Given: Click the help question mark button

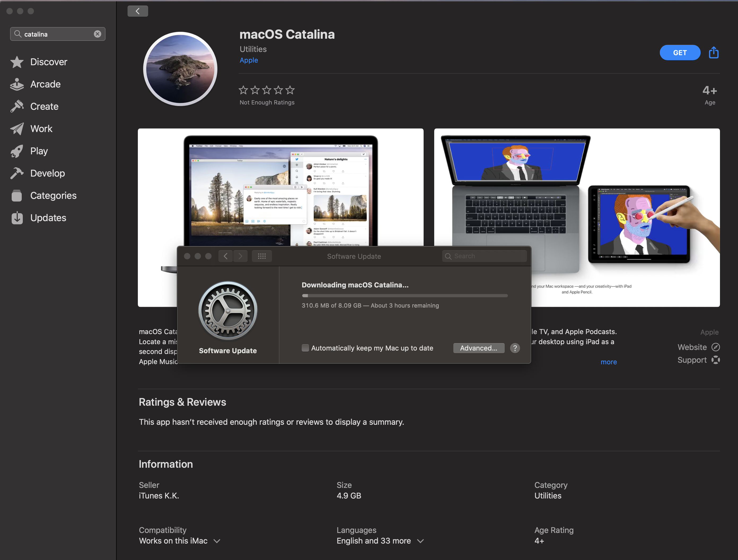Looking at the screenshot, I should (515, 348).
